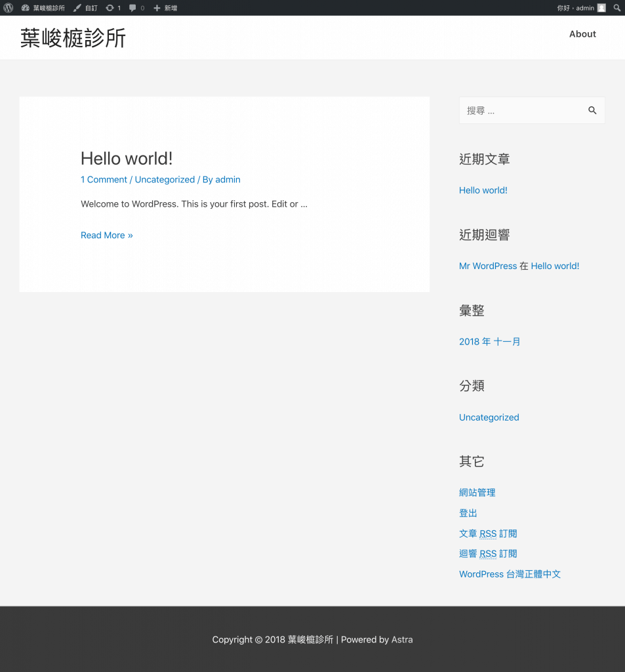Open the Astra link in the footer
This screenshot has width=625, height=672.
click(402, 640)
